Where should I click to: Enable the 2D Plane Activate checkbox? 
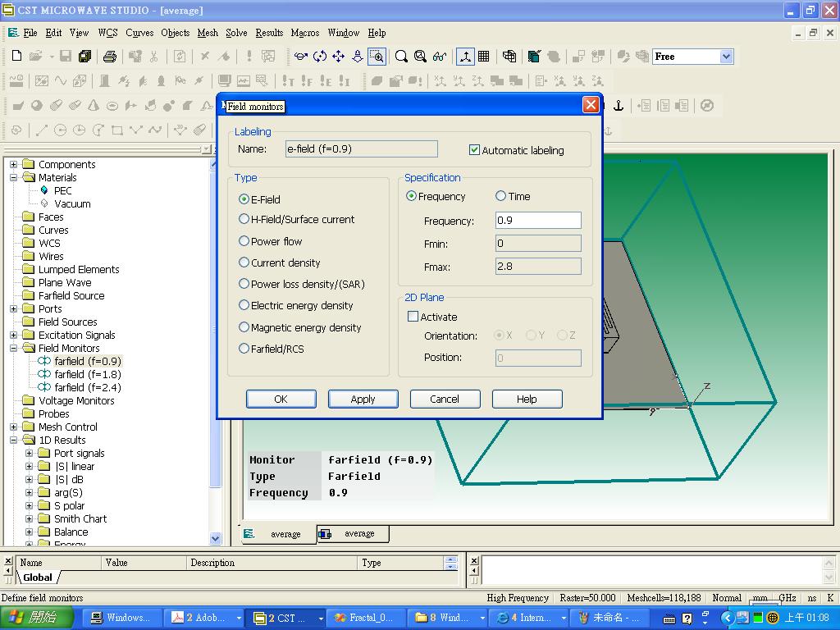point(413,317)
